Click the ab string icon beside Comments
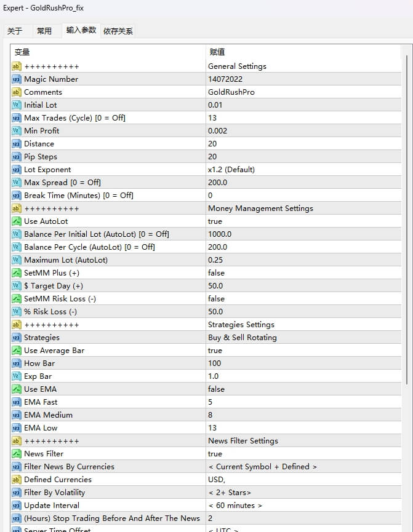Screen dimensions: 413x532 tap(16, 92)
